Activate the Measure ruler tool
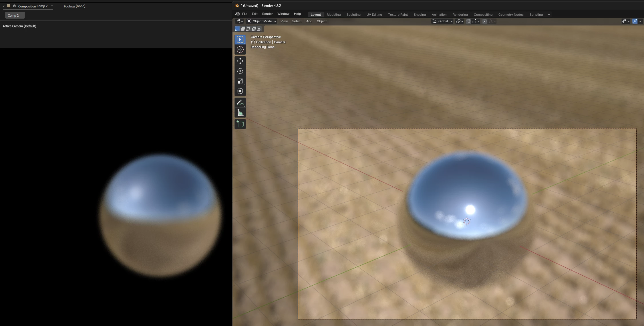The width and height of the screenshot is (644, 326). click(x=240, y=113)
